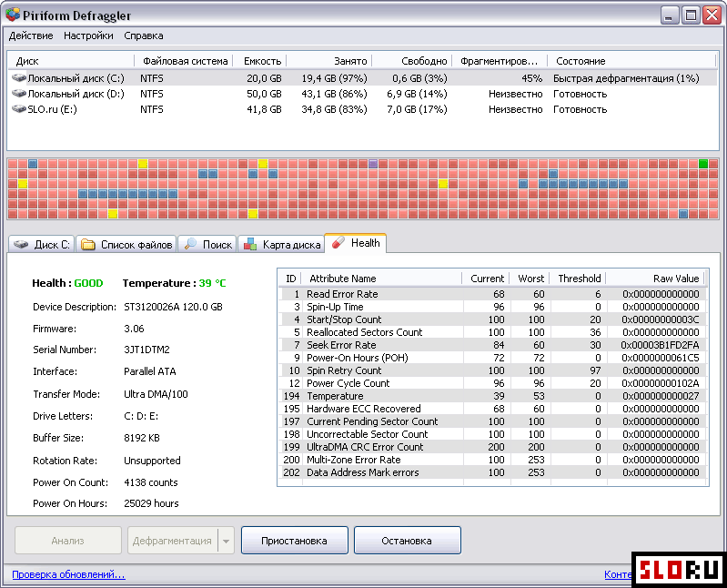Click the Остановка button
Image resolution: width=727 pixels, height=588 pixels.
point(407,541)
